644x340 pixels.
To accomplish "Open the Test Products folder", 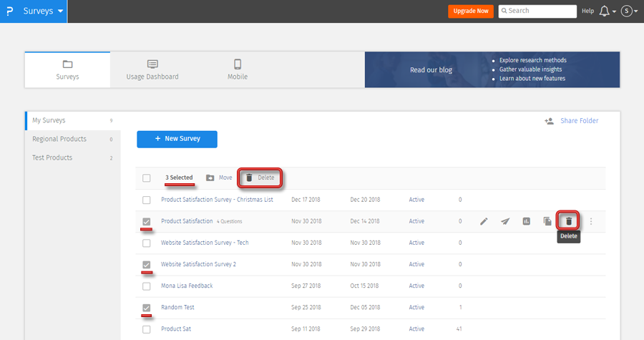I will pyautogui.click(x=52, y=157).
